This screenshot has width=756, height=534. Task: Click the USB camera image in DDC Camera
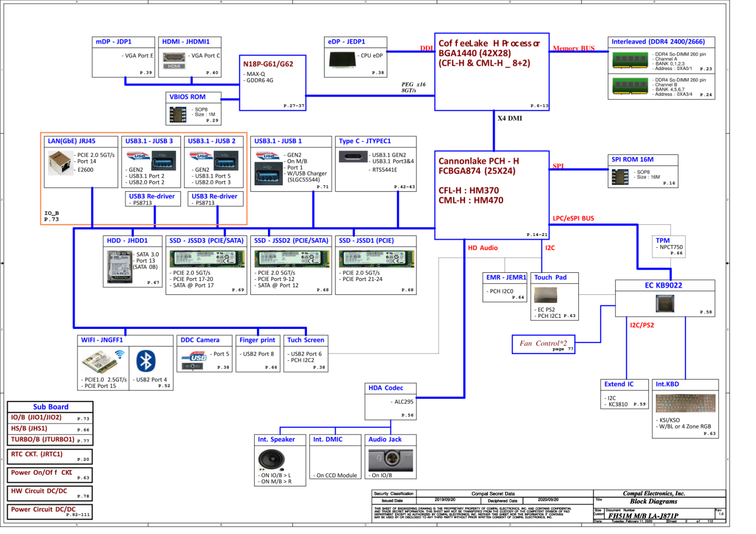195,360
